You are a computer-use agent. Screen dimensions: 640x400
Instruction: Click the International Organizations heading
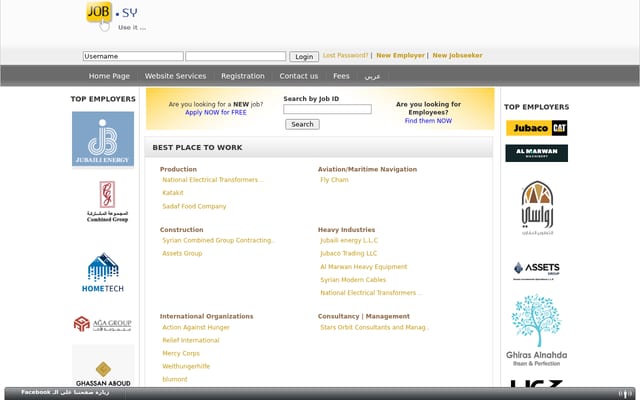(x=207, y=316)
